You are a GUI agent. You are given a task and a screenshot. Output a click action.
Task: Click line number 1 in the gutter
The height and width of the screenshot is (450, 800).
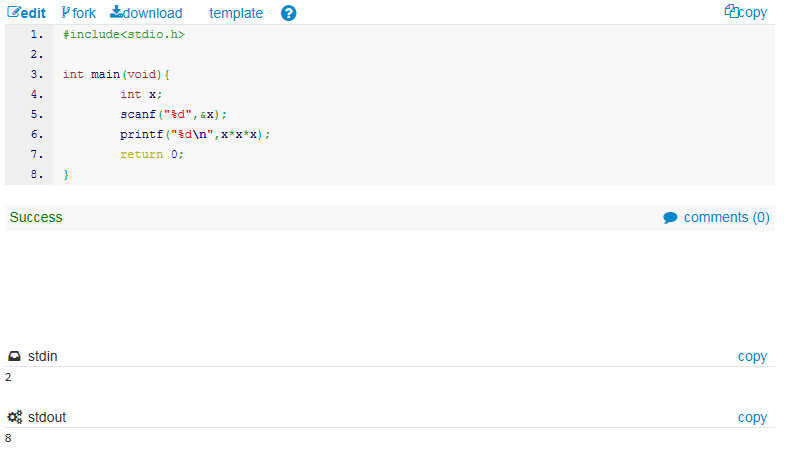[x=37, y=34]
